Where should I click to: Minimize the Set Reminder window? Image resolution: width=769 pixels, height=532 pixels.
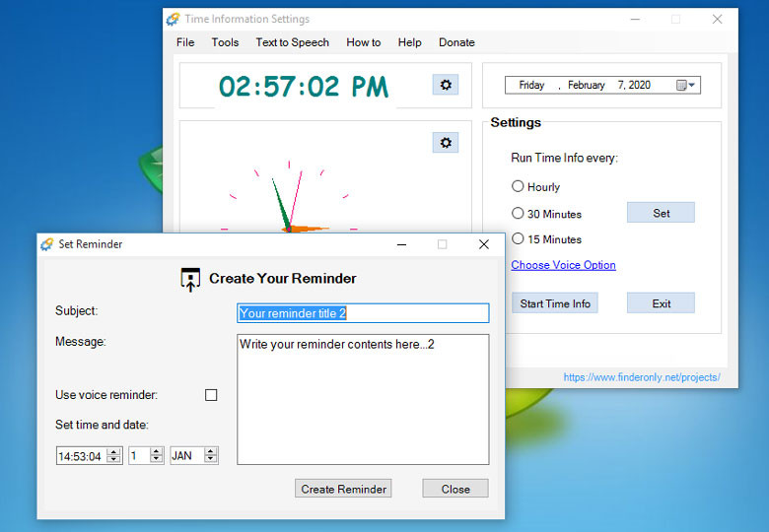(401, 244)
